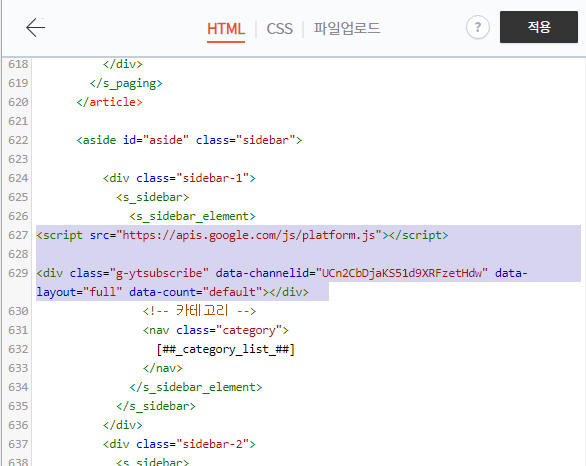Click line number 627 in gutter
Image resolution: width=586 pixels, height=466 pixels.
tap(18, 235)
